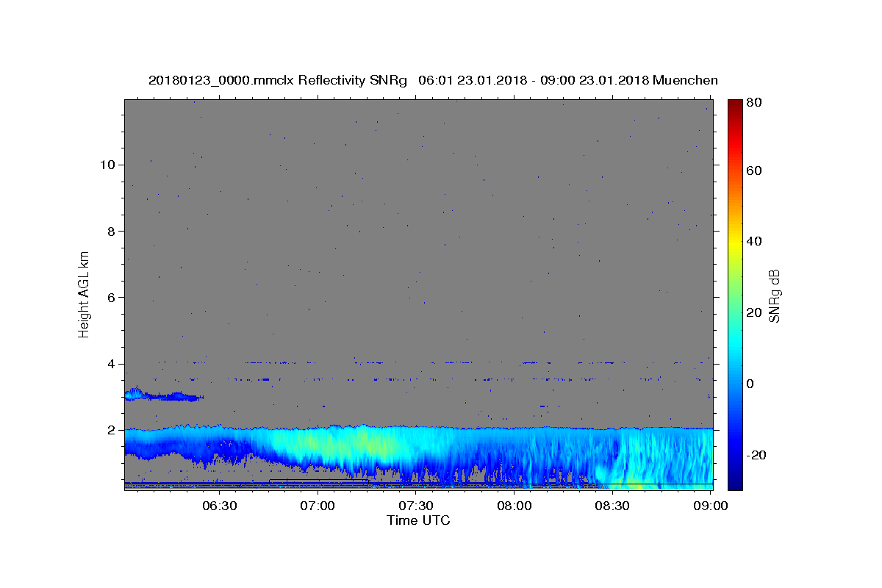Click the small cloud echo near 3 km

pyautogui.click(x=162, y=395)
